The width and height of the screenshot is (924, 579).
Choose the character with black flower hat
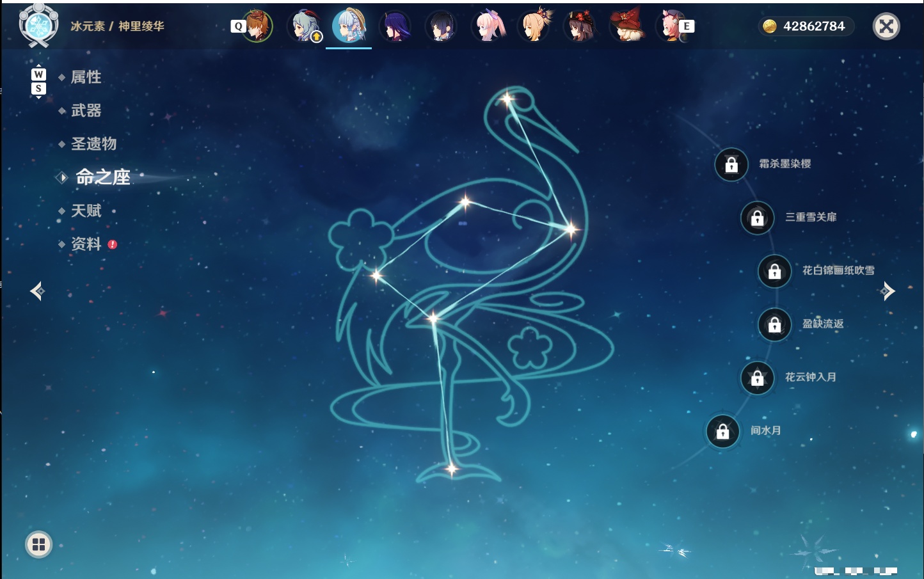pyautogui.click(x=580, y=26)
